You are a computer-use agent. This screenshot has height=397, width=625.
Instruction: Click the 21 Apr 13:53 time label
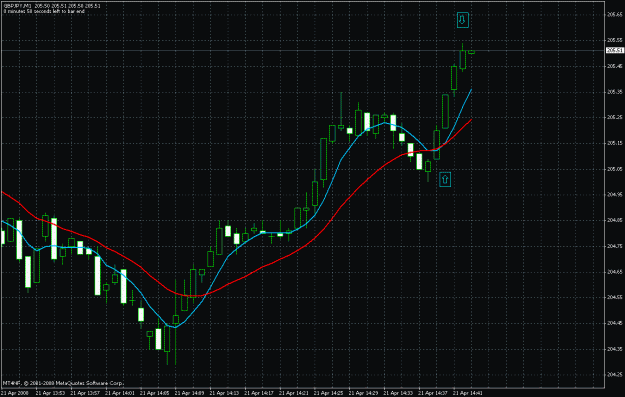click(x=50, y=393)
